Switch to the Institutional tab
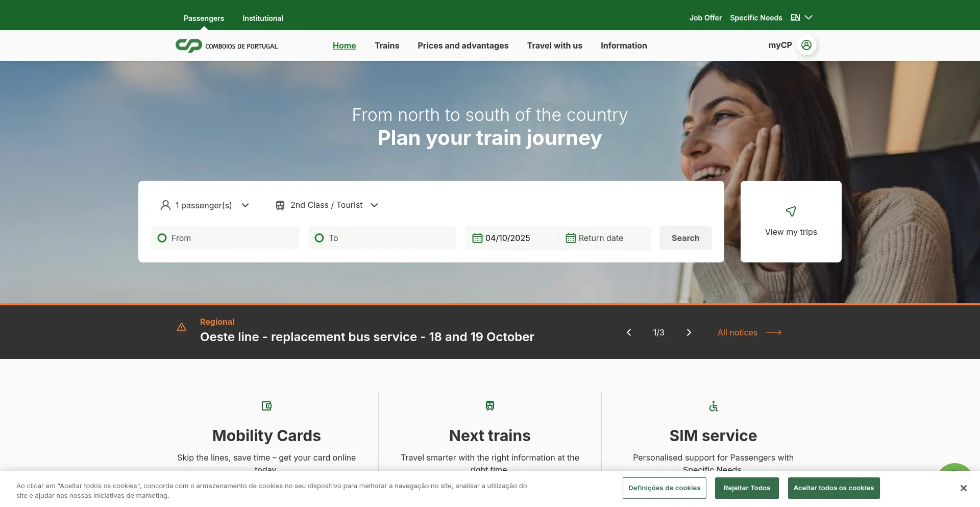980x507 pixels. (263, 18)
